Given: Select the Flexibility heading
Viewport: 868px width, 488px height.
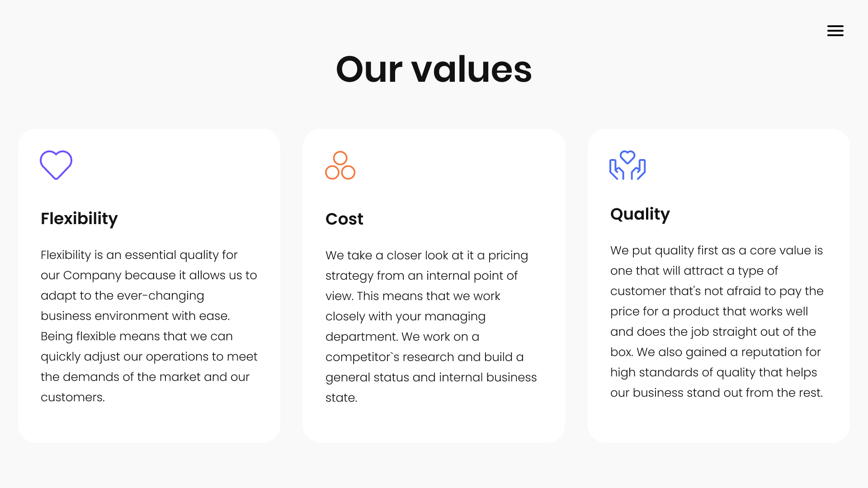Looking at the screenshot, I should coord(79,219).
